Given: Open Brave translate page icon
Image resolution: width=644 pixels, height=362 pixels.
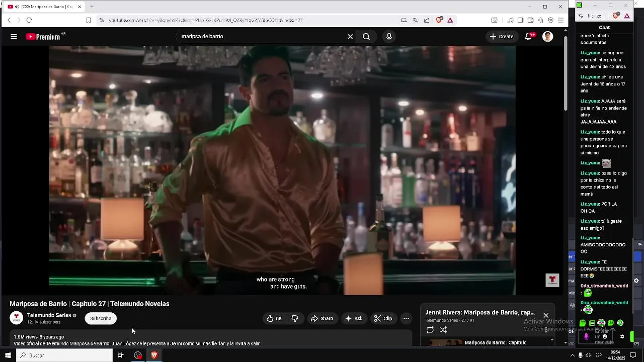Looking at the screenshot, I should click(415, 20).
